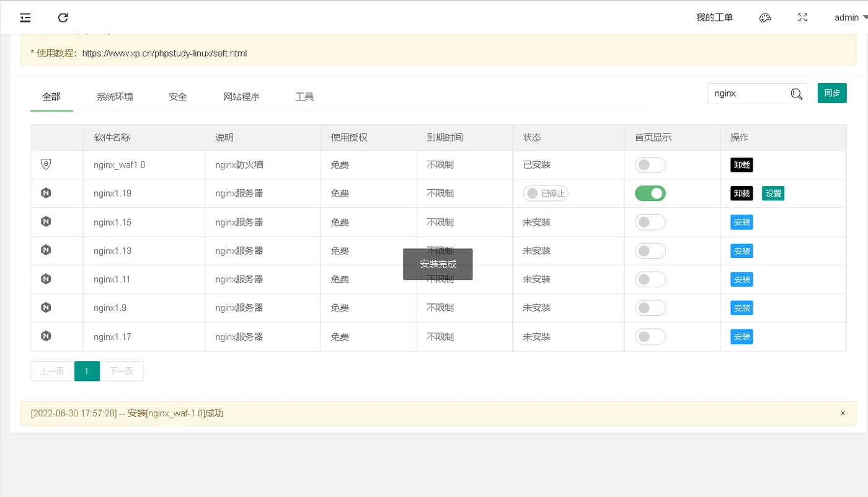Install nginx1.9 with 安装 button
The image size is (868, 497).
coord(742,308)
